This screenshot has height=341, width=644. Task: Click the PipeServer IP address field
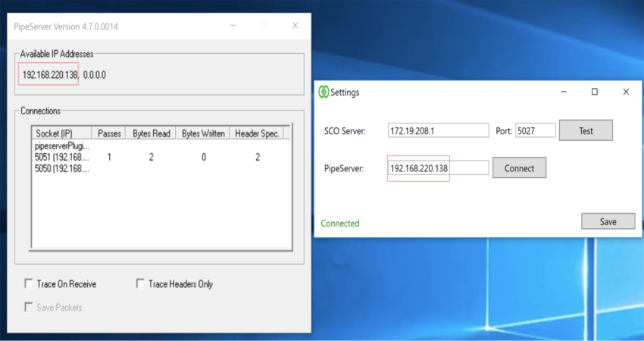[438, 168]
